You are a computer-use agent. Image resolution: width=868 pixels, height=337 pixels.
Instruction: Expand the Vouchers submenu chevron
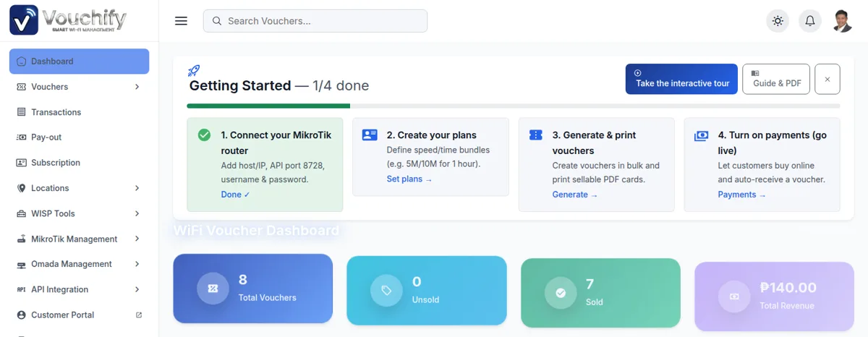click(x=137, y=87)
